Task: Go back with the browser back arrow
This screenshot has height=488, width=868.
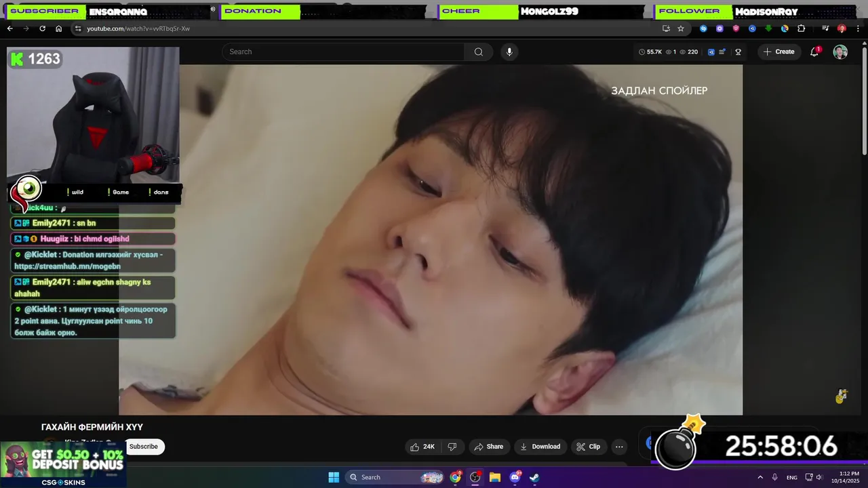Action: 9,28
